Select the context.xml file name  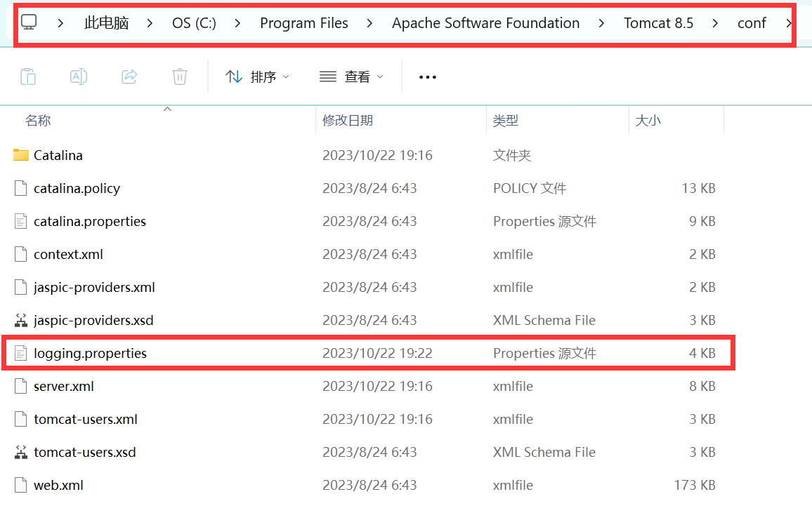point(68,255)
